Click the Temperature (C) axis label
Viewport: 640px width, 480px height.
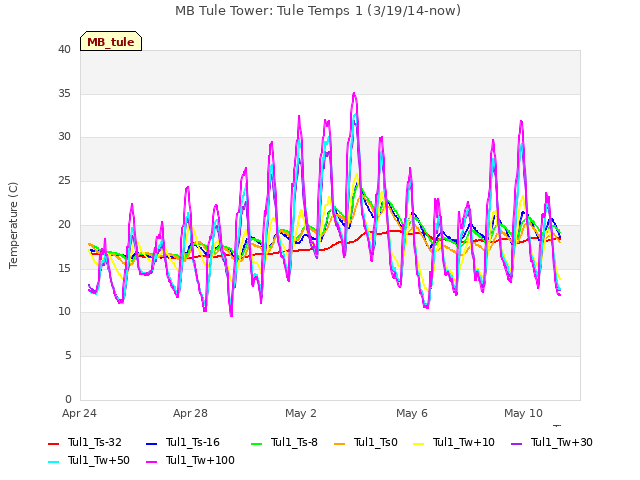pyautogui.click(x=13, y=225)
